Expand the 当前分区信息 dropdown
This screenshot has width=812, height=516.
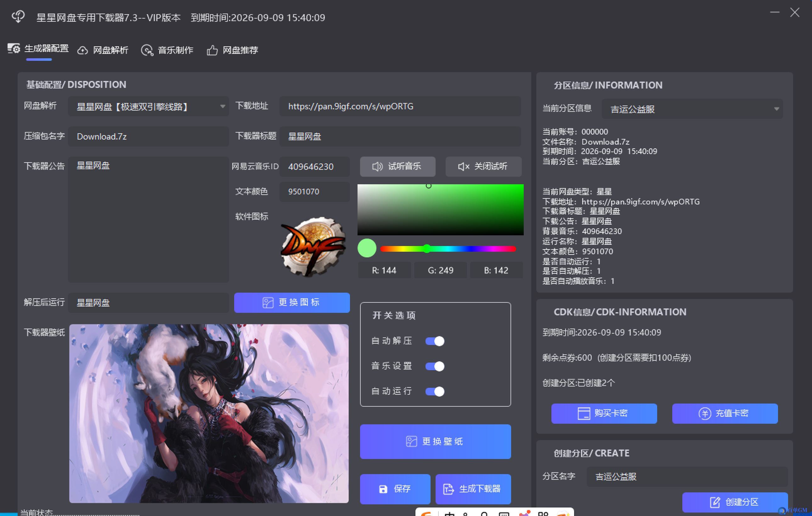(x=776, y=109)
